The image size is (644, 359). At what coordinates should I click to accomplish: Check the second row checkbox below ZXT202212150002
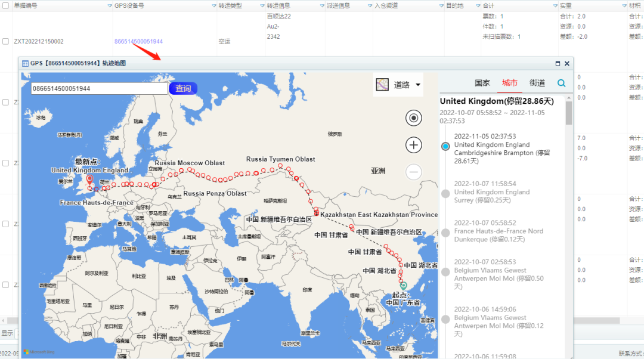pos(5,102)
